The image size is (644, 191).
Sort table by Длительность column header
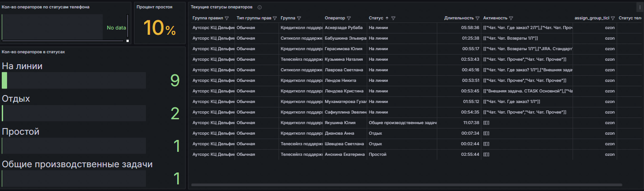click(459, 18)
